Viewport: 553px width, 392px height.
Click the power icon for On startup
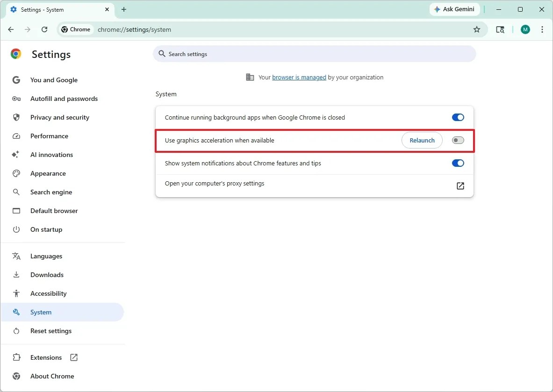point(16,229)
